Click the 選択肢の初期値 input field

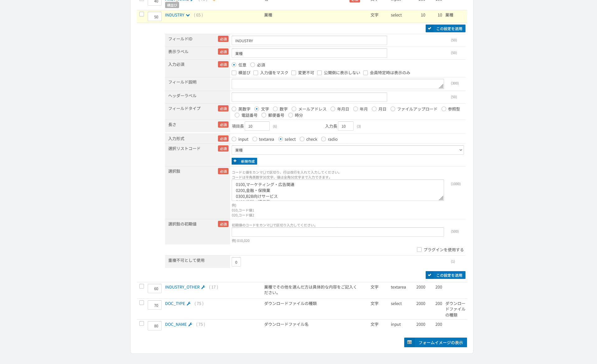coord(338,232)
